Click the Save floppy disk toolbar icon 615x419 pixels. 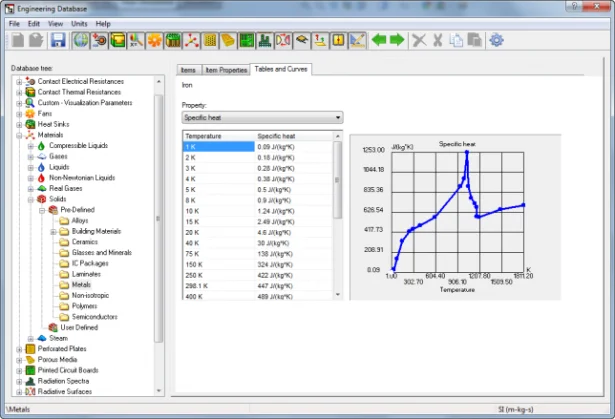click(57, 40)
